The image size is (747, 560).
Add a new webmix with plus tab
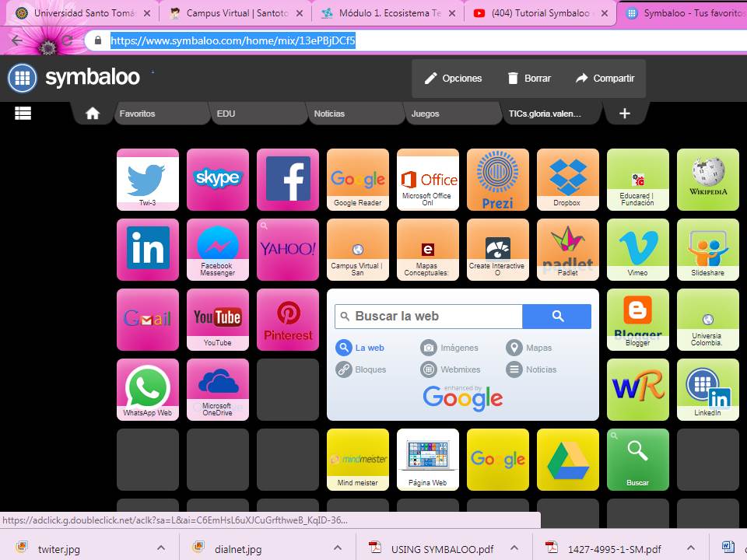coord(625,114)
